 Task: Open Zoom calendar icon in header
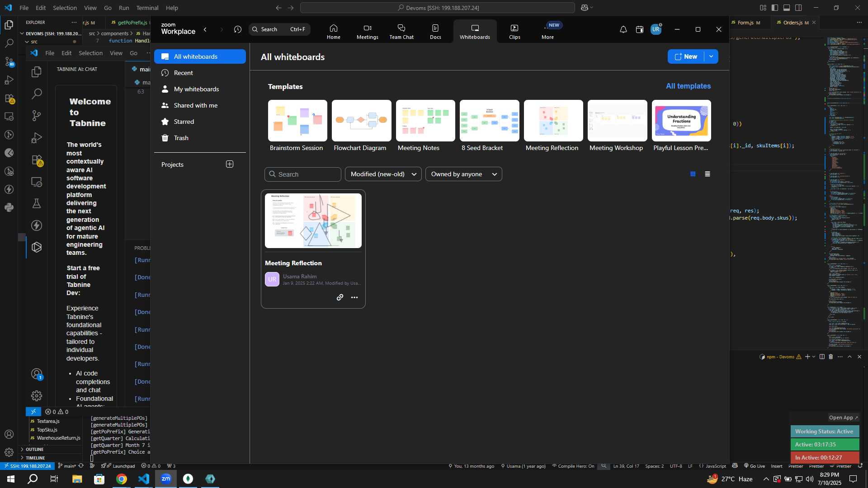click(639, 29)
